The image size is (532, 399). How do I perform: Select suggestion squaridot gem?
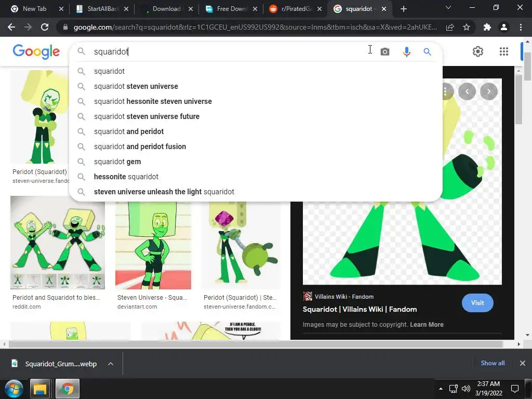click(x=256, y=162)
